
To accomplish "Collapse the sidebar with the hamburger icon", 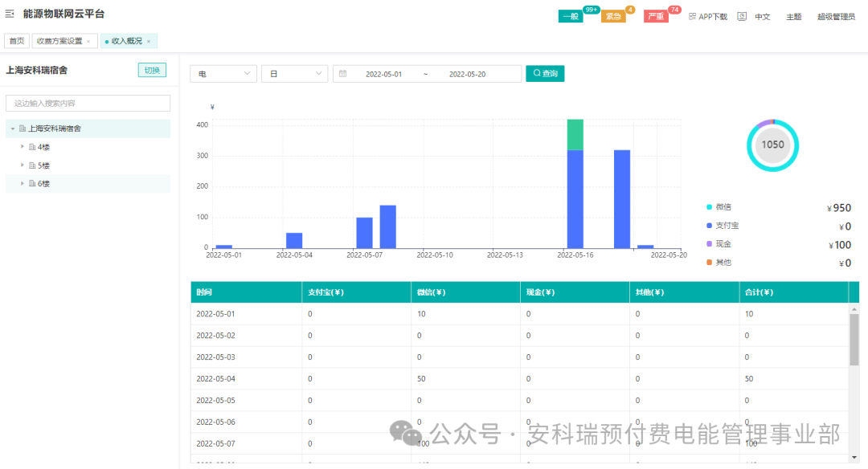I will pyautogui.click(x=10, y=14).
